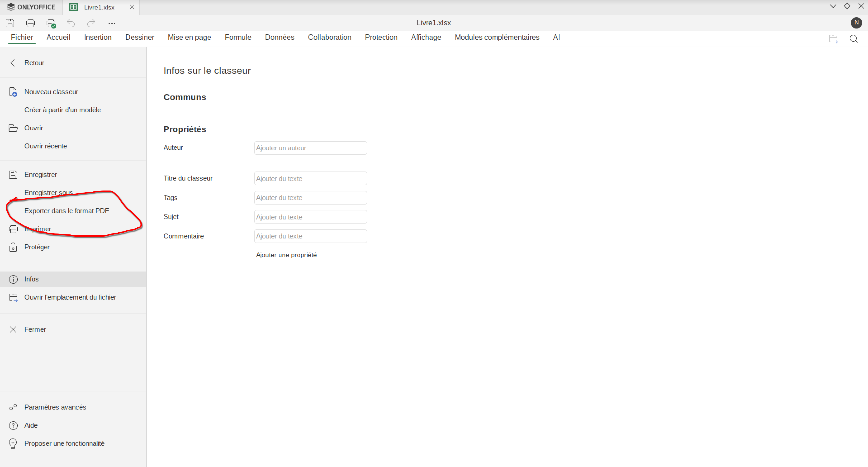Focus the Titre du classeur text field
The height and width of the screenshot is (467, 868).
310,178
